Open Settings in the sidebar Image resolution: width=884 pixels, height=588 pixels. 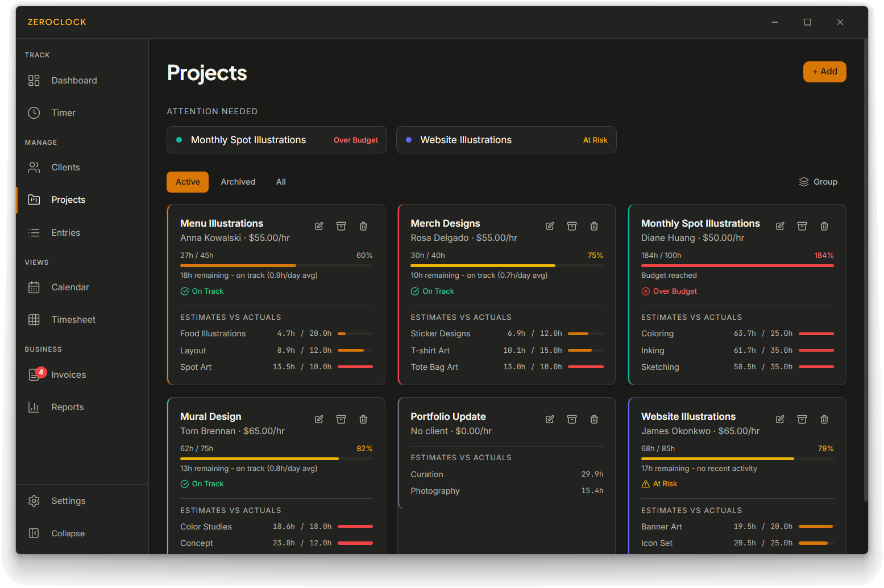pos(68,501)
